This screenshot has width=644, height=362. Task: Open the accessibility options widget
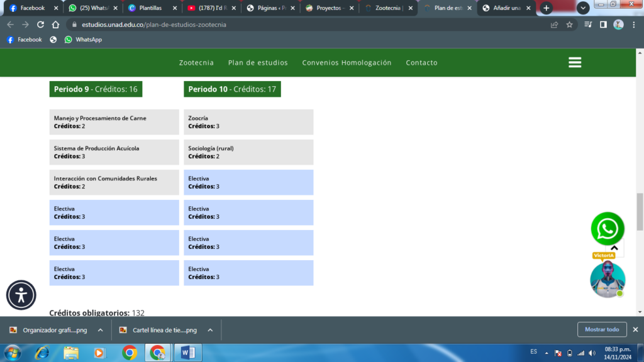(x=21, y=295)
